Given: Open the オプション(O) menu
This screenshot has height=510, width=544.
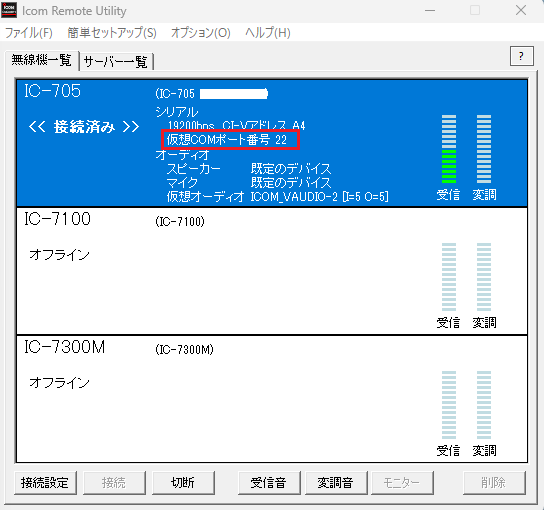Looking at the screenshot, I should 201,33.
